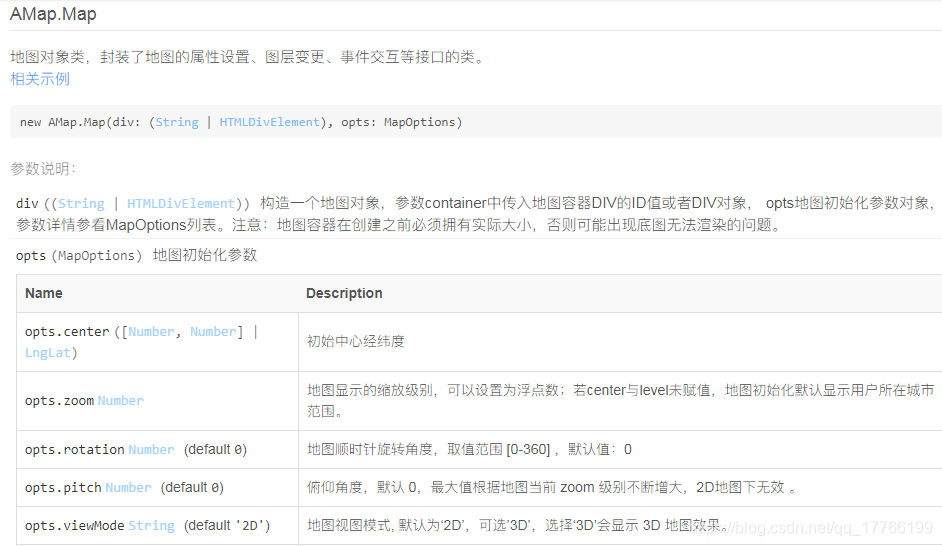
Task: Click HTMLDivElement link in constructor code block
Action: (270, 122)
